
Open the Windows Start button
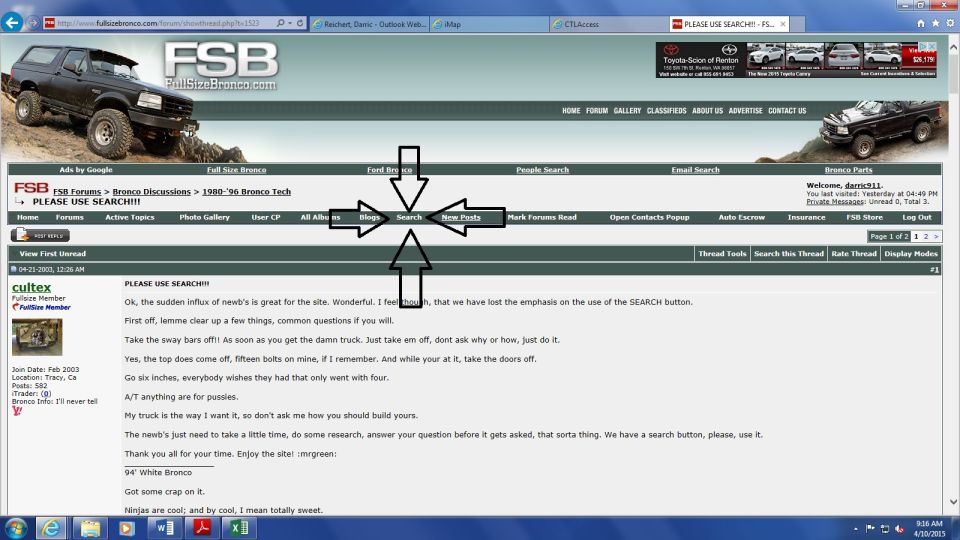15,528
